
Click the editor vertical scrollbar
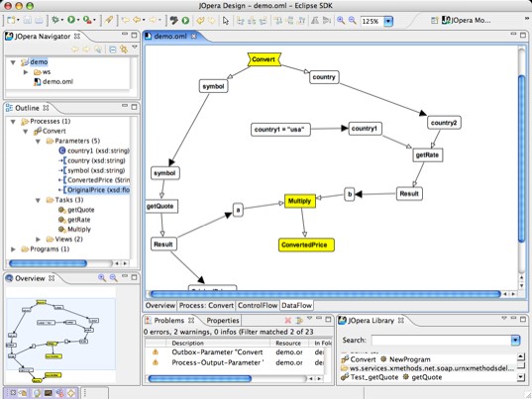pyautogui.click(x=521, y=158)
